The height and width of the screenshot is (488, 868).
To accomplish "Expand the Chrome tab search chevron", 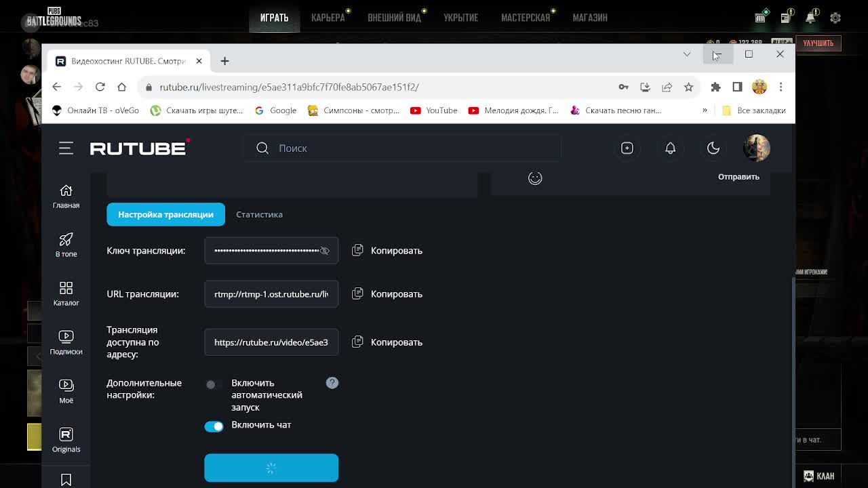I will pyautogui.click(x=687, y=54).
